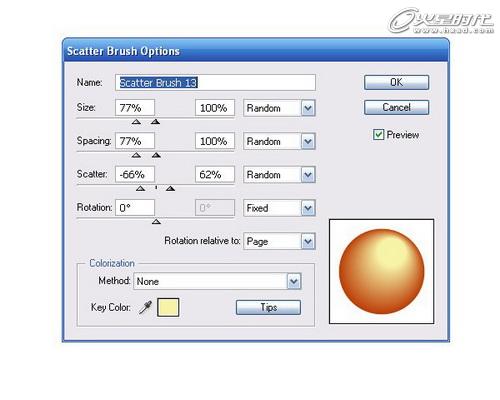Pick the Key Color eyedropper tool
The width and height of the screenshot is (500, 400).
pyautogui.click(x=145, y=307)
